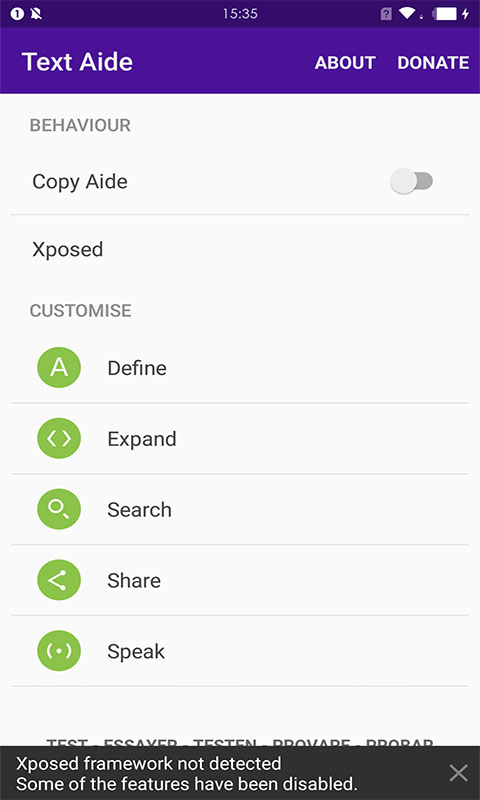Toggle the Copy Aide switch

[x=411, y=181]
